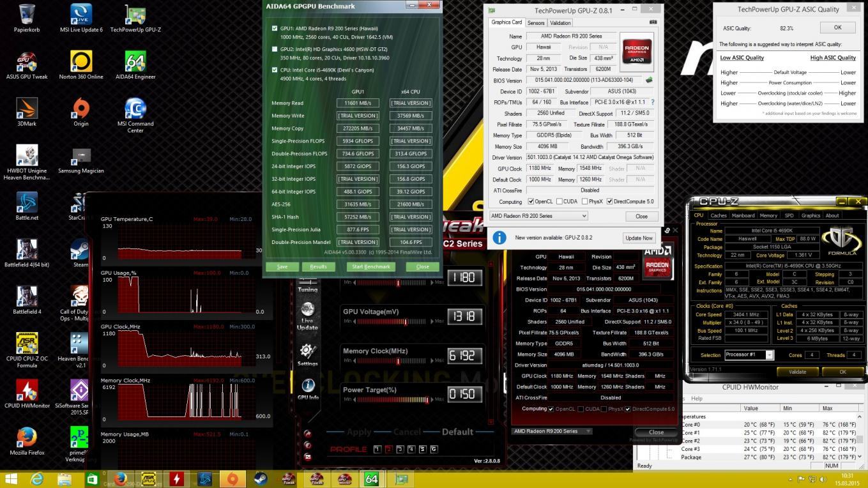Open Internet Explorer from the taskbar
The image size is (868, 488).
[37, 479]
